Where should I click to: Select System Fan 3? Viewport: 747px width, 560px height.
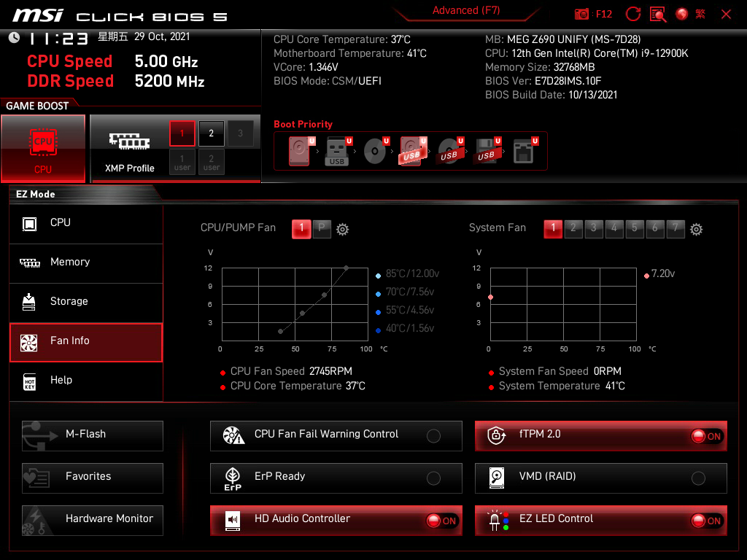[594, 228]
